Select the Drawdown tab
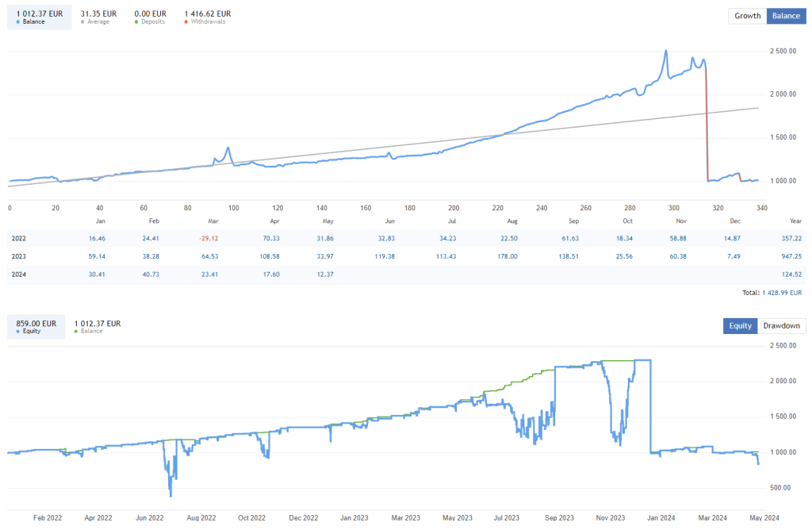The height and width of the screenshot is (530, 812). point(781,325)
